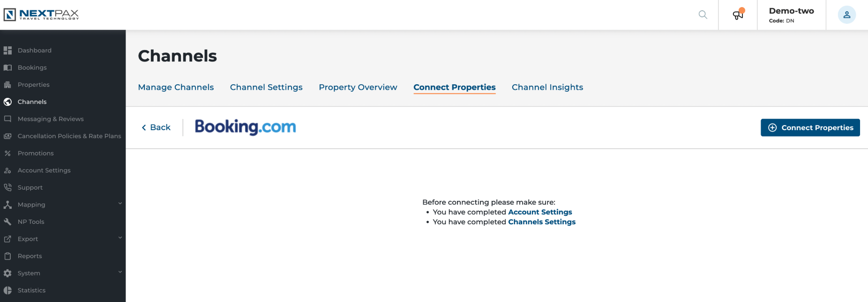Open Cancellation Policies & Rate Plans
Image resolution: width=868 pixels, height=302 pixels.
point(69,136)
